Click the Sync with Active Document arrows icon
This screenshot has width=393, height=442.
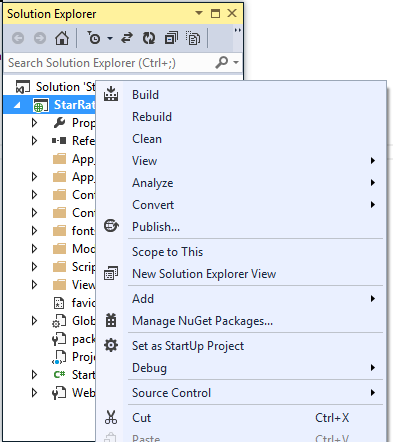coord(127,38)
